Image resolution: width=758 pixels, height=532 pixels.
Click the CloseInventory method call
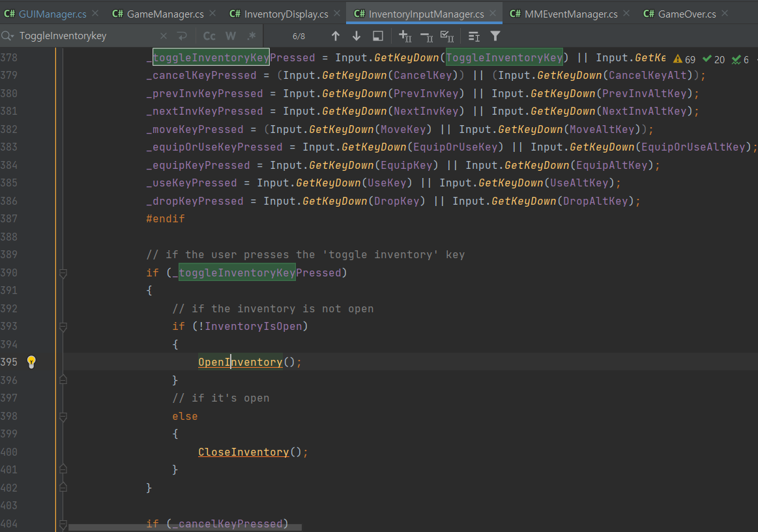(244, 452)
